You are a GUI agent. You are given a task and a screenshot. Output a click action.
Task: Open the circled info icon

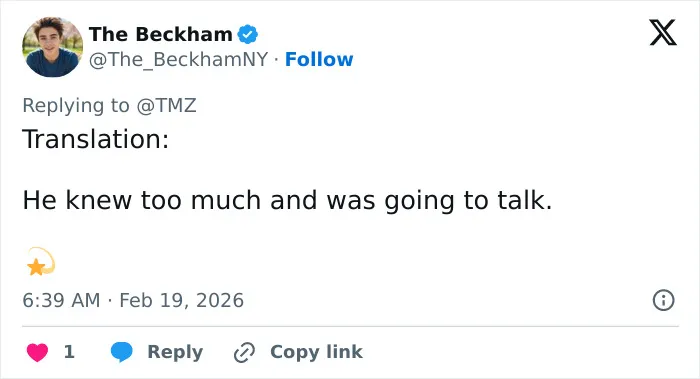[663, 300]
